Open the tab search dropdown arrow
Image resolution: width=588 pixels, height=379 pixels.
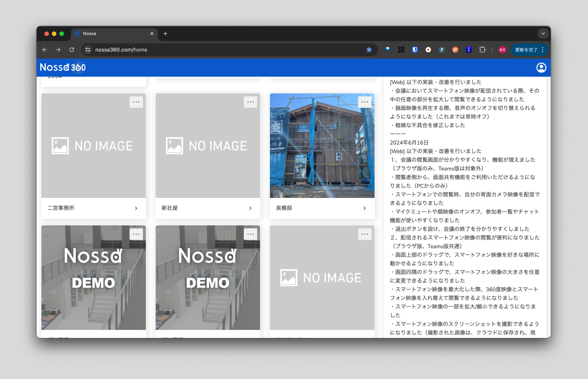click(543, 34)
